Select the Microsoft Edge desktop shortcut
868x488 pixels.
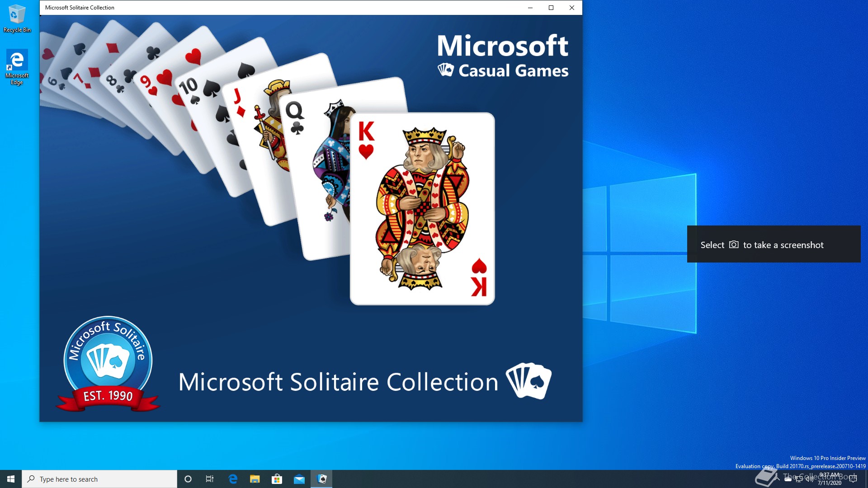[x=17, y=67]
